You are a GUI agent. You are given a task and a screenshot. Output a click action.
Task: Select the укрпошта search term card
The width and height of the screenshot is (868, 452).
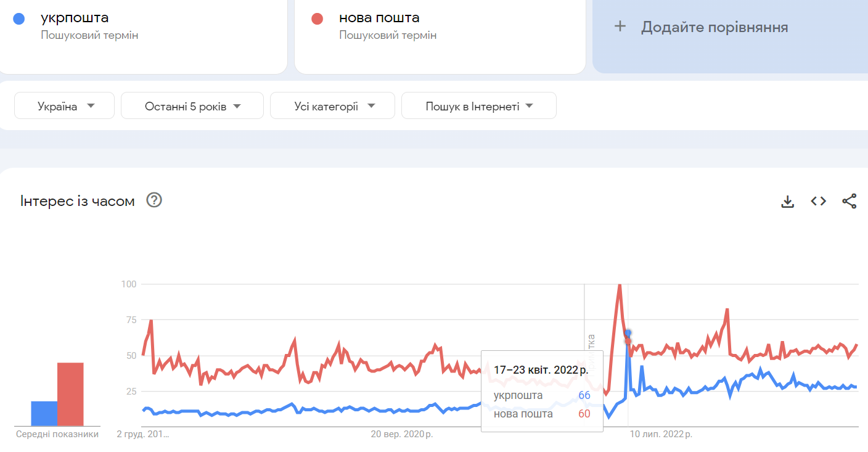tap(143, 37)
